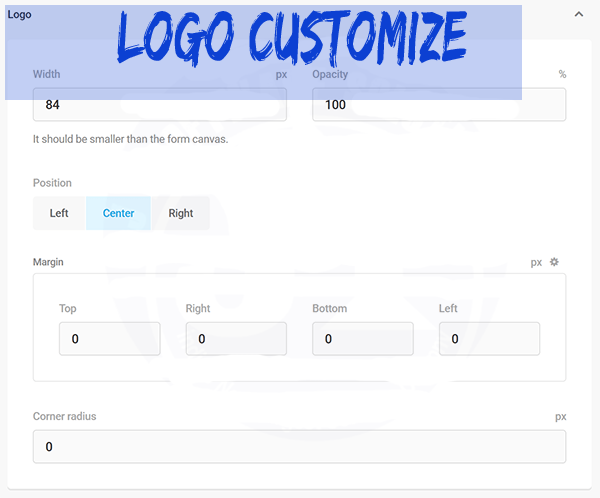Click the Margin label

point(48,262)
